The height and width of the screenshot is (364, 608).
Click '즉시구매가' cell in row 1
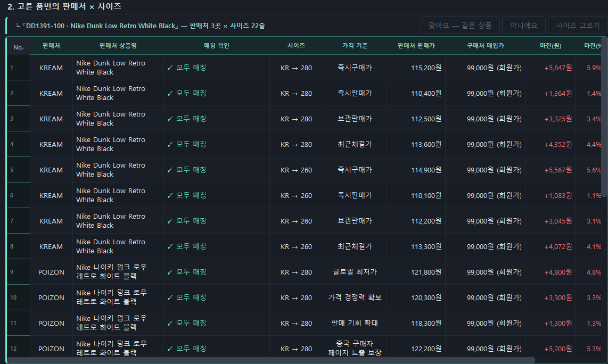[355, 68]
